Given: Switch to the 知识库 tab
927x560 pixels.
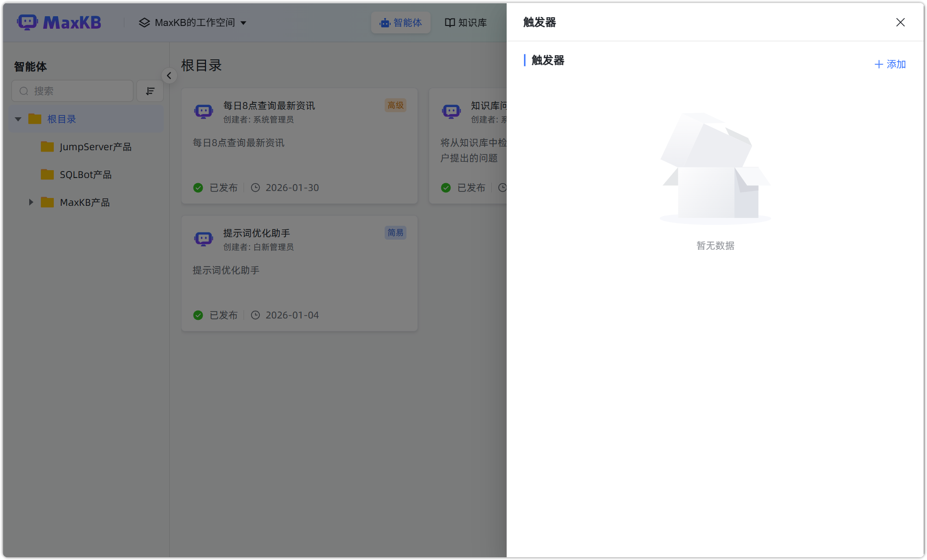Looking at the screenshot, I should pos(465,22).
